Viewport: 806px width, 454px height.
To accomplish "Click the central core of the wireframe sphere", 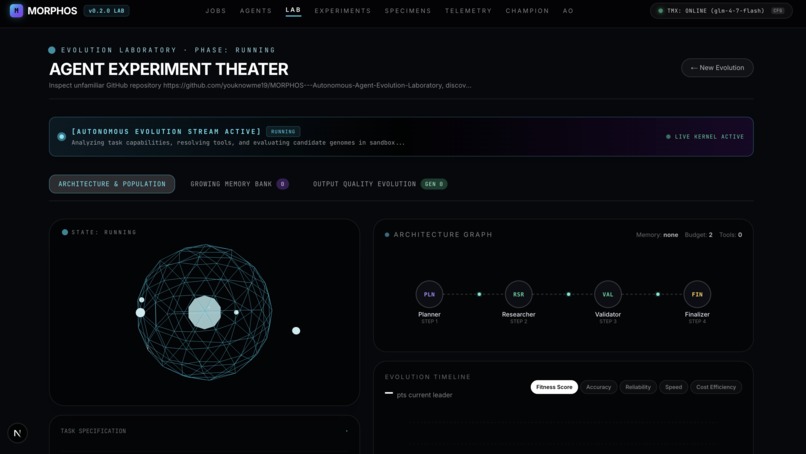I will [205, 312].
